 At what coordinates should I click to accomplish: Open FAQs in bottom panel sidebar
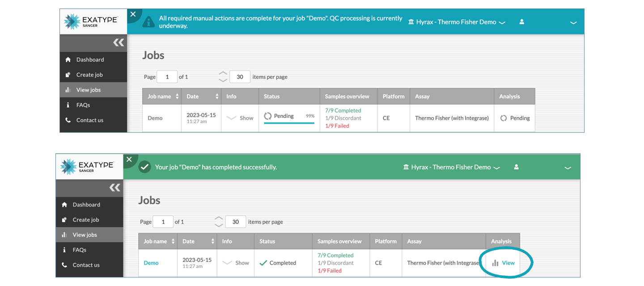[89, 250]
